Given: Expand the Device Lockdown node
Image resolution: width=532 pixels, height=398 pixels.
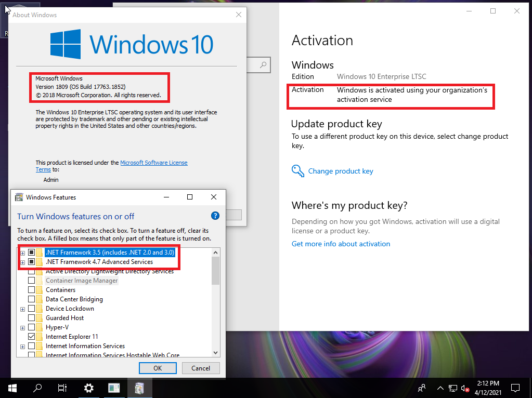Looking at the screenshot, I should tap(22, 309).
